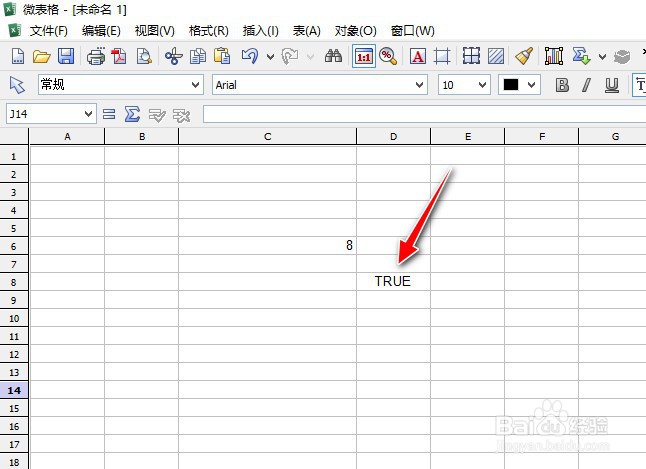Expand the Undo history dropdown arrow
Viewport: 646px width, 469px height.
pyautogui.click(x=270, y=56)
